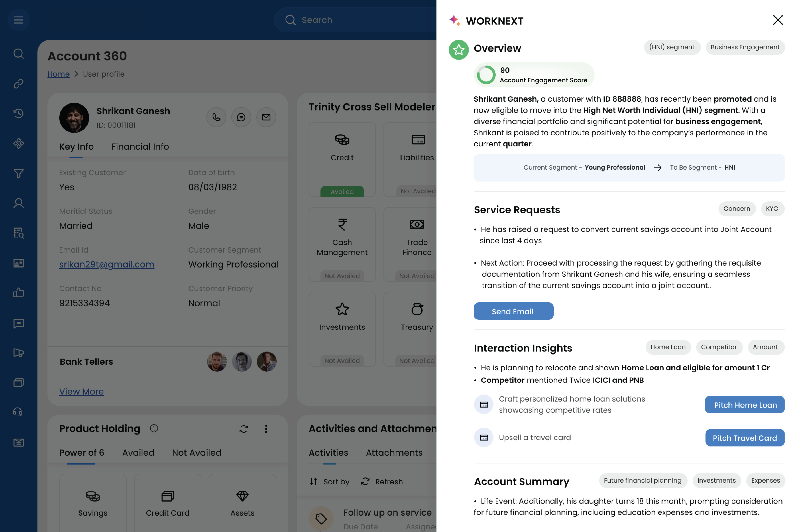Select the Availed tab

[x=138, y=453]
